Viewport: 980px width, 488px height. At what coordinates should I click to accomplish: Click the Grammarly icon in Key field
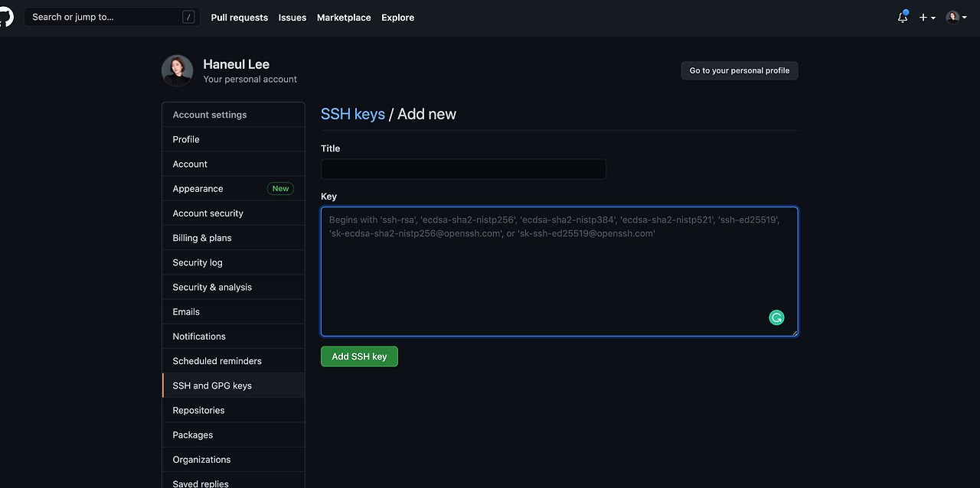[x=776, y=317]
